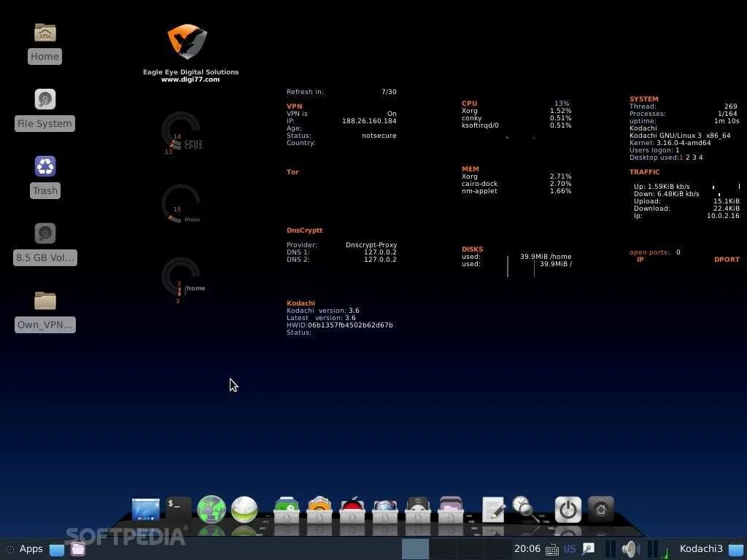
Task: Open the green drawer folder in dock
Action: pos(286,510)
